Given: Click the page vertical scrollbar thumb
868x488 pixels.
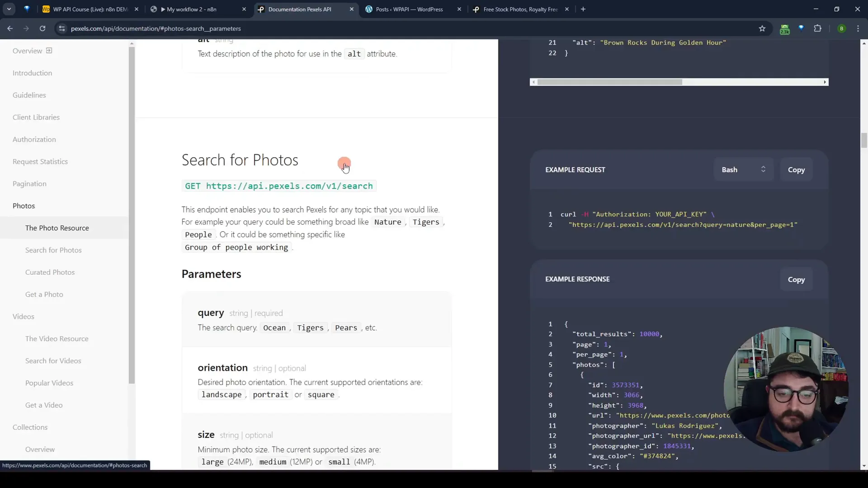Looking at the screenshot, I should (864, 141).
